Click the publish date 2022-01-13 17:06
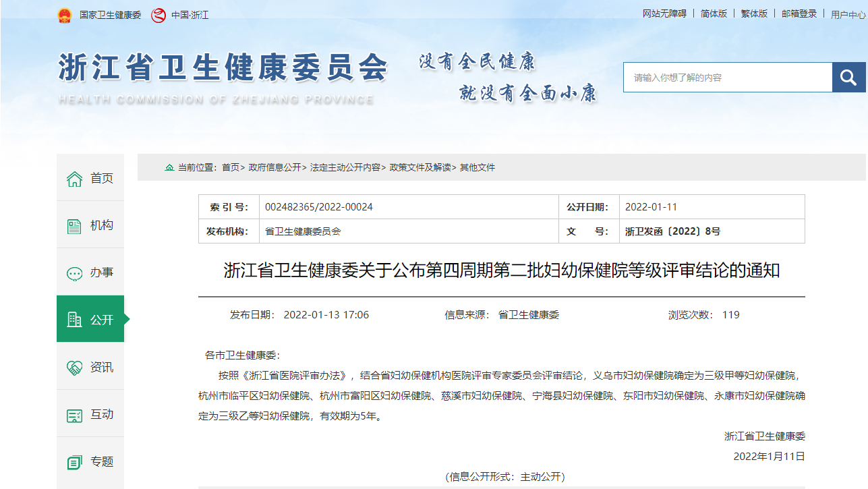868x489 pixels. (326, 315)
